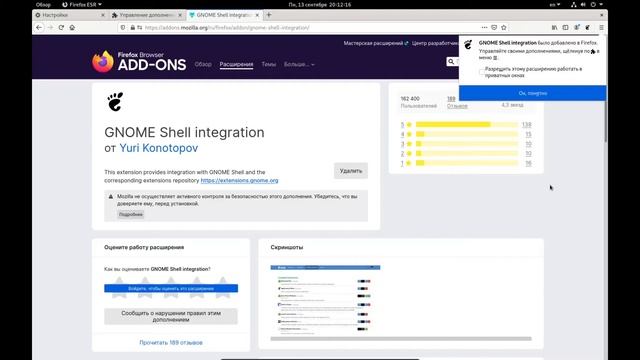The height and width of the screenshot is (360, 640).
Task: Close the Управление дополнениями tab
Action: pos(180,15)
